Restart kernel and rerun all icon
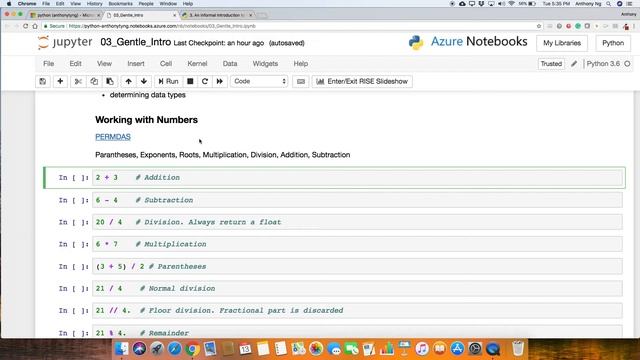The image size is (640, 360). point(220,81)
